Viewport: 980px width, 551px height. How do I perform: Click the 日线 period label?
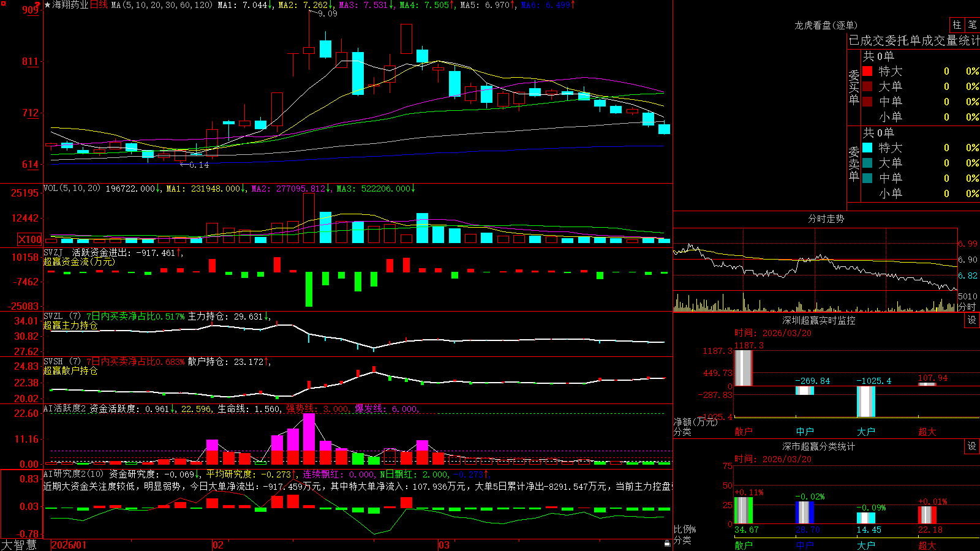pyautogui.click(x=99, y=5)
